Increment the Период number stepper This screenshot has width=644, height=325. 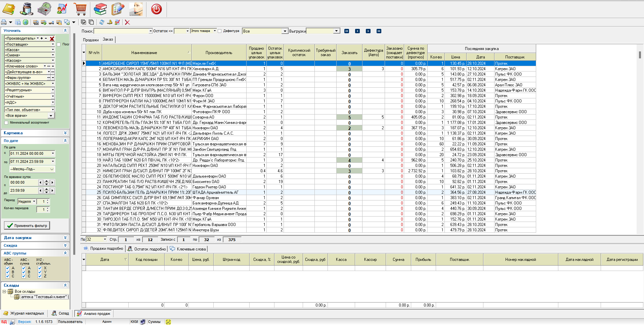click(47, 200)
